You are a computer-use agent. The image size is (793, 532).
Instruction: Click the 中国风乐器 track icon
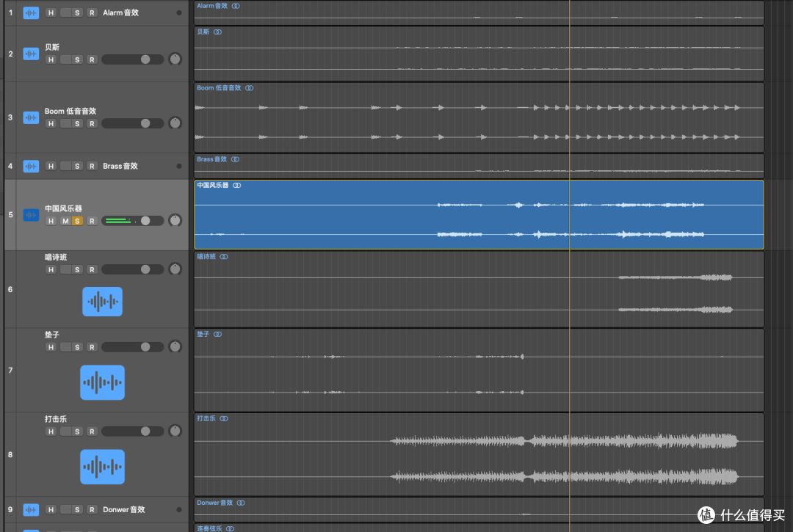click(x=31, y=215)
